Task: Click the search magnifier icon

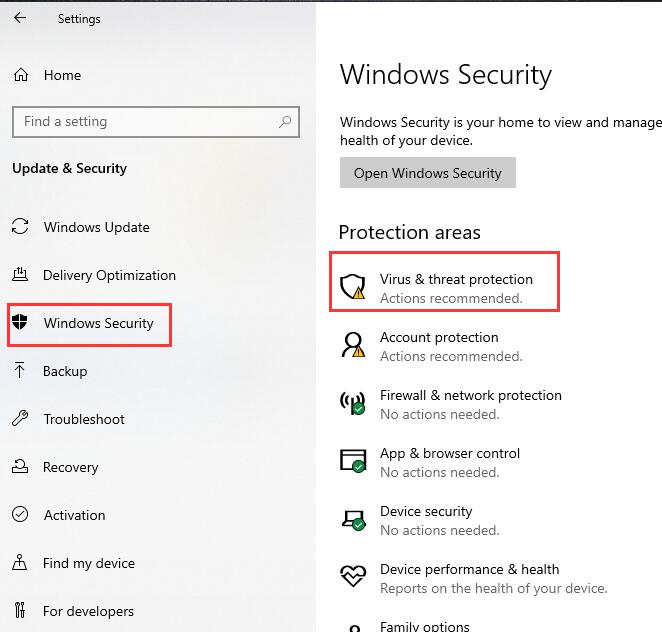Action: tap(285, 122)
